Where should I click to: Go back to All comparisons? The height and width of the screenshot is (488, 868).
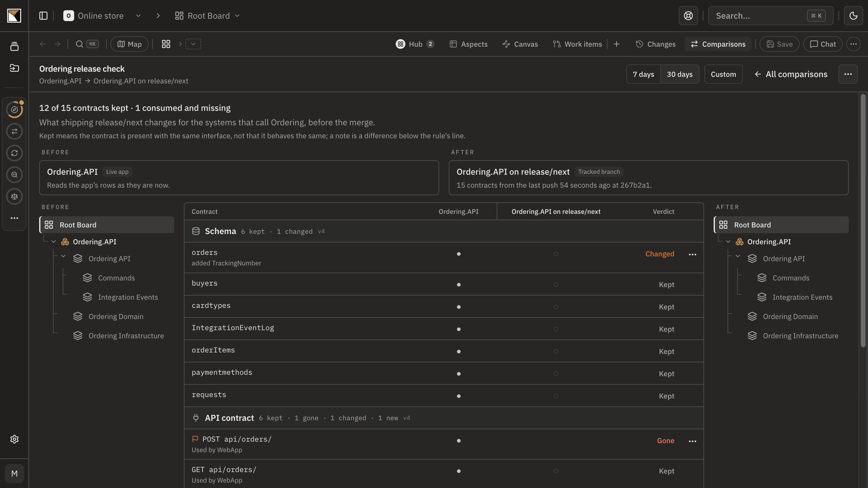pyautogui.click(x=791, y=74)
